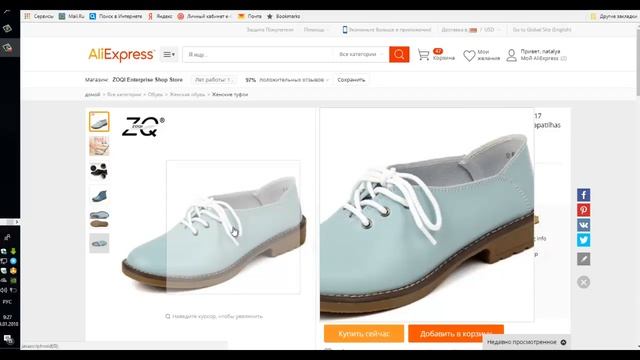Share the product on Twitter
Image resolution: width=640 pixels, height=360 pixels.
(583, 240)
